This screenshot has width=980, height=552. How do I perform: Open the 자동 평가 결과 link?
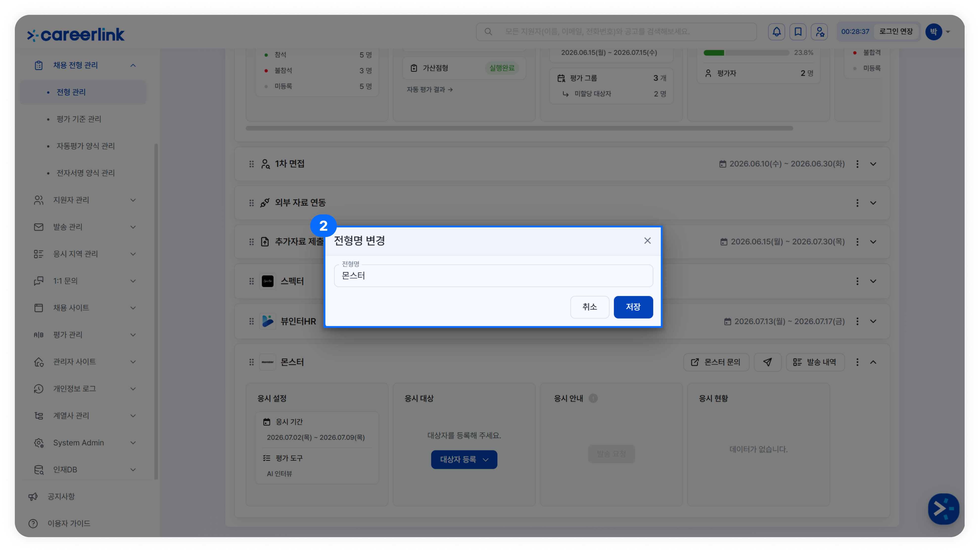[x=429, y=90]
